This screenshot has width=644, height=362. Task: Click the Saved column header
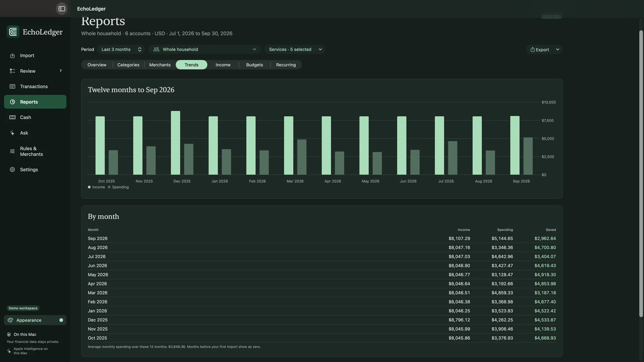tap(551, 230)
